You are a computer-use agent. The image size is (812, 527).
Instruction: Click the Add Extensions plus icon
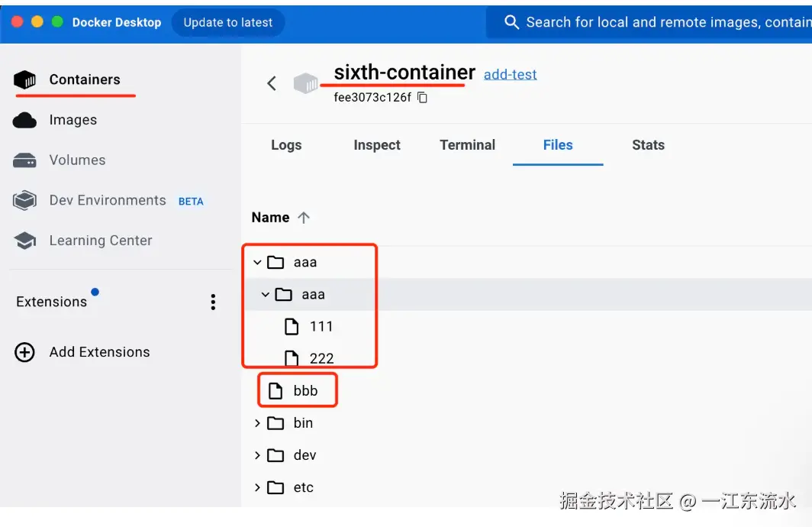(25, 352)
